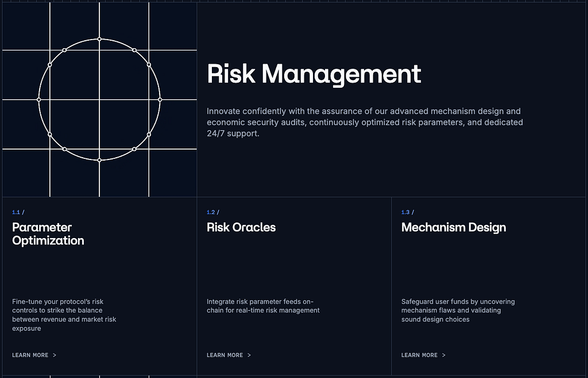Click the bottommost node on the circle graphic
The image size is (588, 378).
99,160
